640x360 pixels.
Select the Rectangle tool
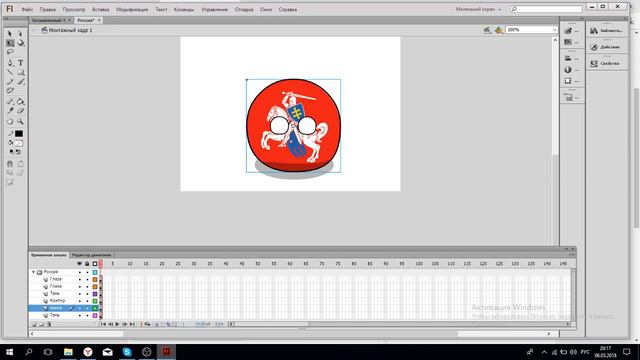tap(20, 72)
